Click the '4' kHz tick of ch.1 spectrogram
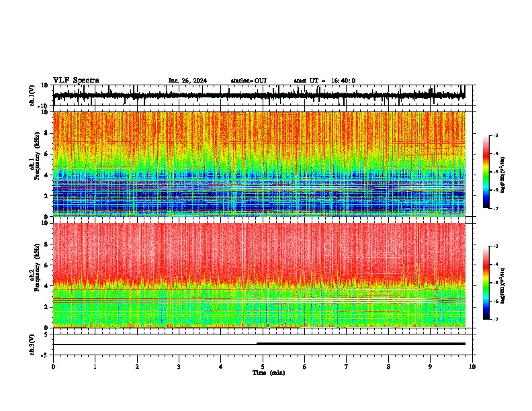The width and height of the screenshot is (532, 411). [47, 175]
